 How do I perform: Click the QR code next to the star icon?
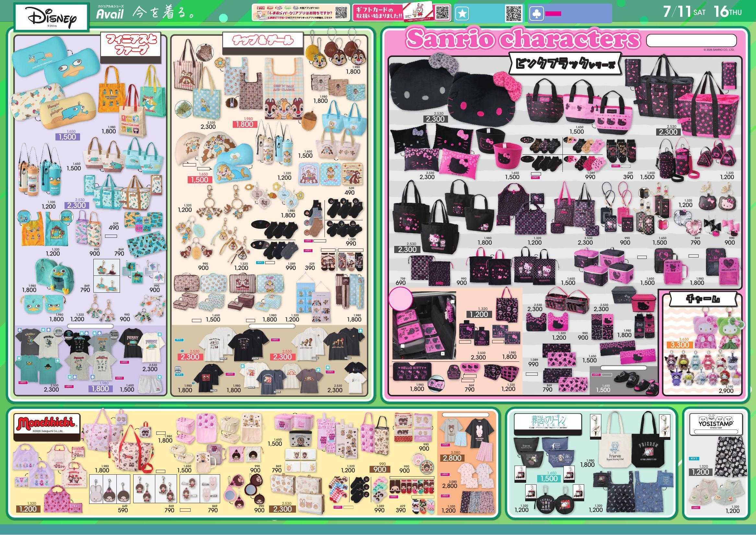513,13
